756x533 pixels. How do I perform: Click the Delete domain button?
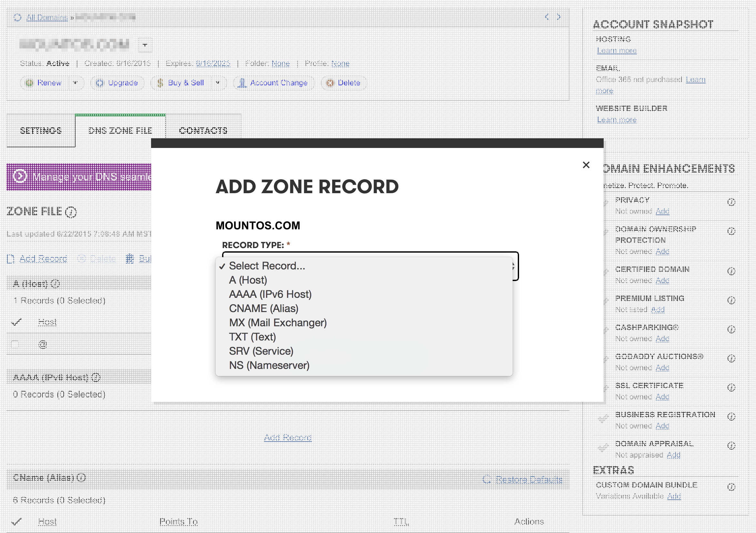point(343,83)
